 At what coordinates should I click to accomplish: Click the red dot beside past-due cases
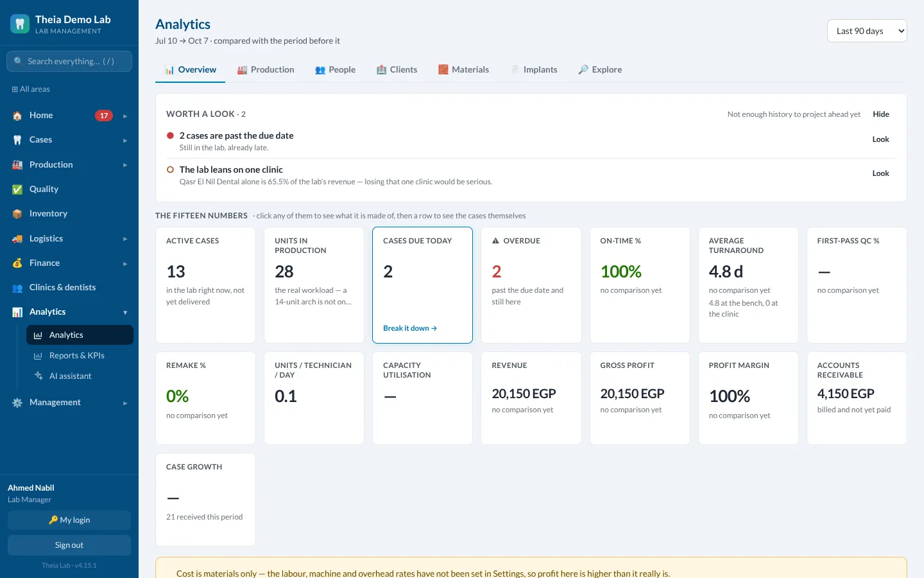pyautogui.click(x=170, y=136)
